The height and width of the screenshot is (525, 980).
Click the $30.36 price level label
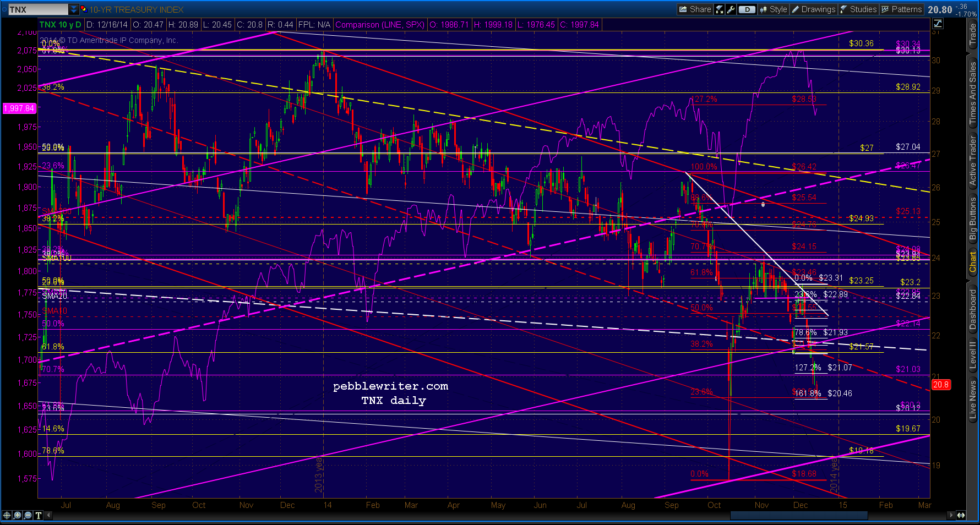(x=861, y=43)
